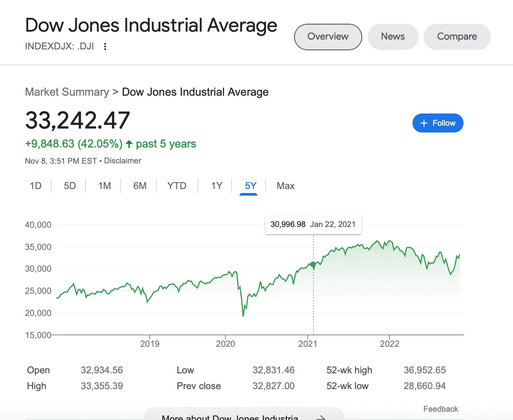Open the Compare tab
Viewport: 513px width, 420px height.
click(x=457, y=37)
